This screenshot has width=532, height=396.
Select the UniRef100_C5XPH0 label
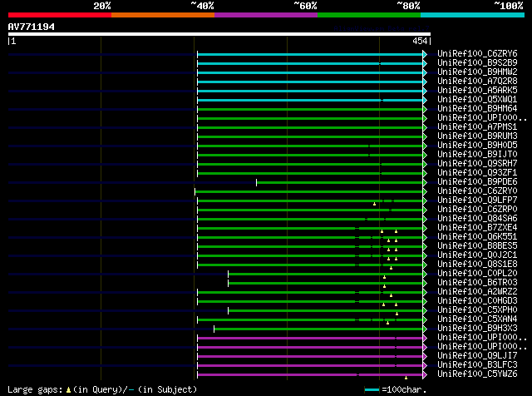[477, 310]
